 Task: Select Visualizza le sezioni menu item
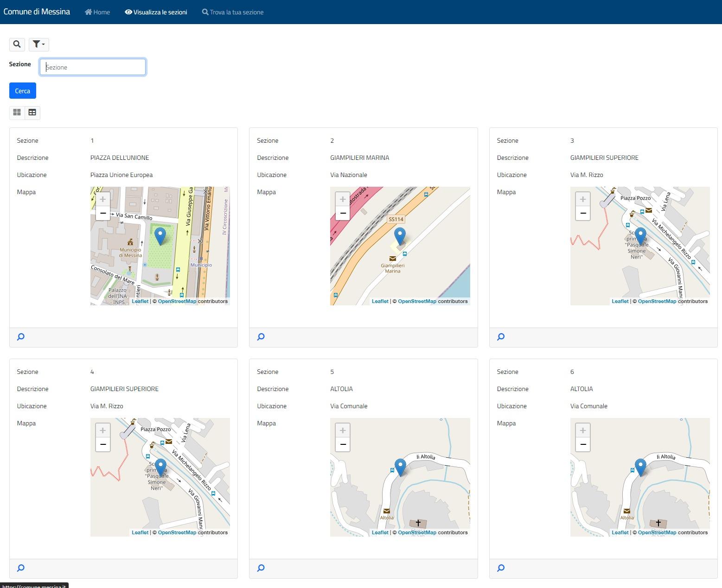point(156,12)
